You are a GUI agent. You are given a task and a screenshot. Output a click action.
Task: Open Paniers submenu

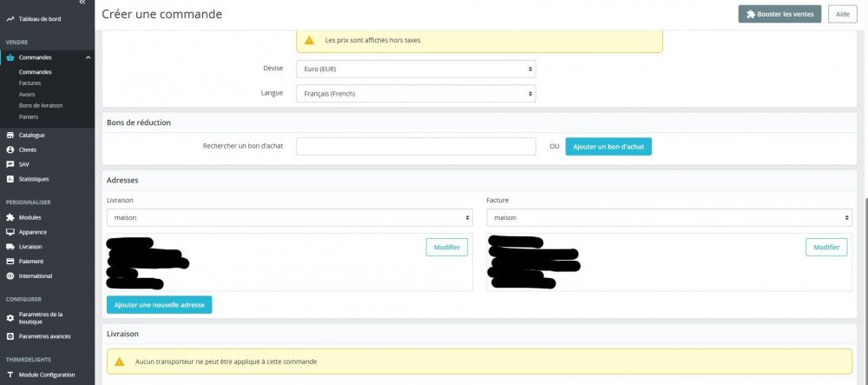29,116
